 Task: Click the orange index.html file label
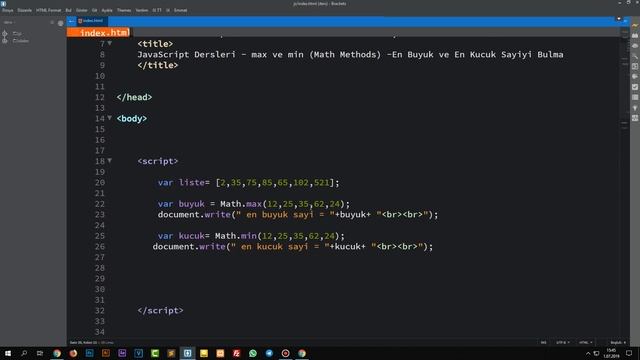pyautogui.click(x=99, y=32)
